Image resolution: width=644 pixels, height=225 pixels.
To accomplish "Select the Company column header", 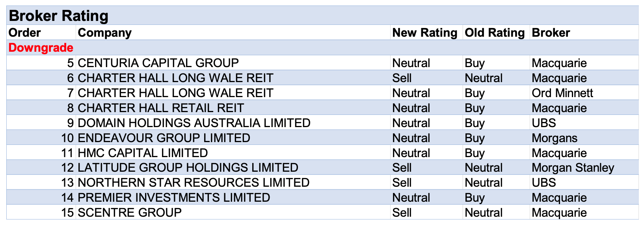I will point(105,32).
